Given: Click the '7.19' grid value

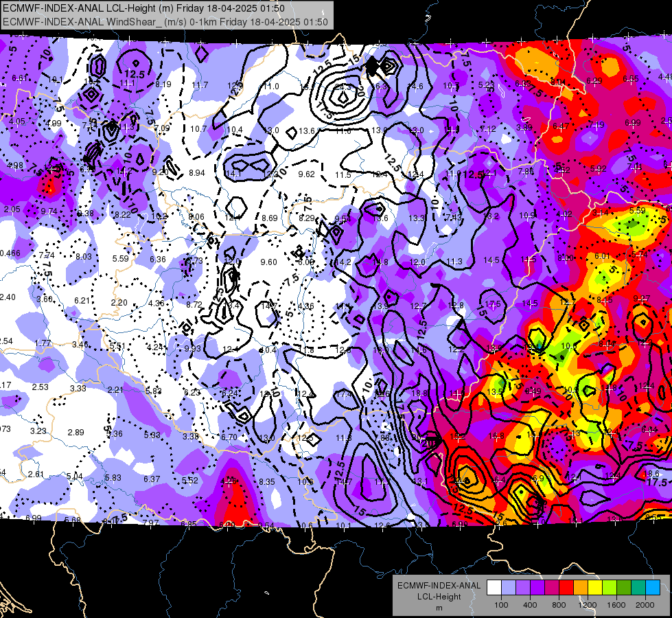Looking at the screenshot, I should (x=596, y=125).
